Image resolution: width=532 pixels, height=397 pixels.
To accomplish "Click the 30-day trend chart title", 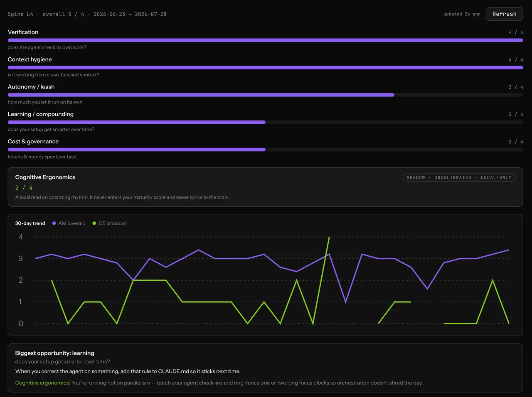I will coord(30,223).
